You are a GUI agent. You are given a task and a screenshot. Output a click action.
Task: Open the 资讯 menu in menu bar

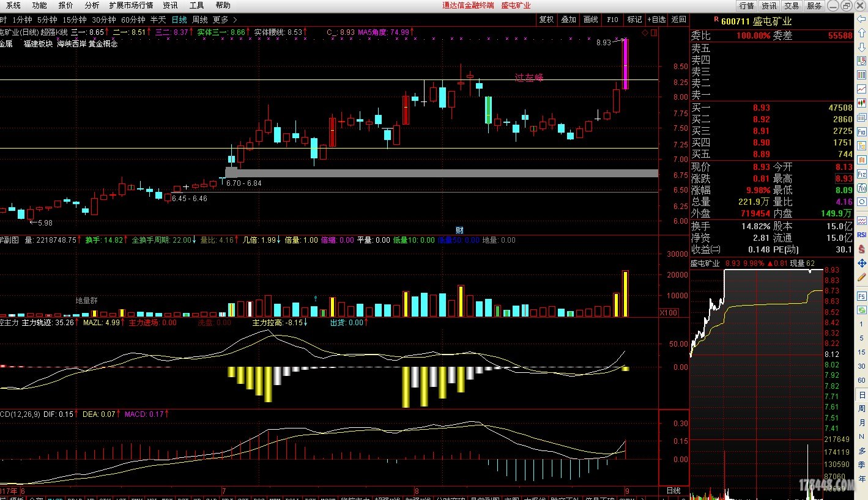170,6
